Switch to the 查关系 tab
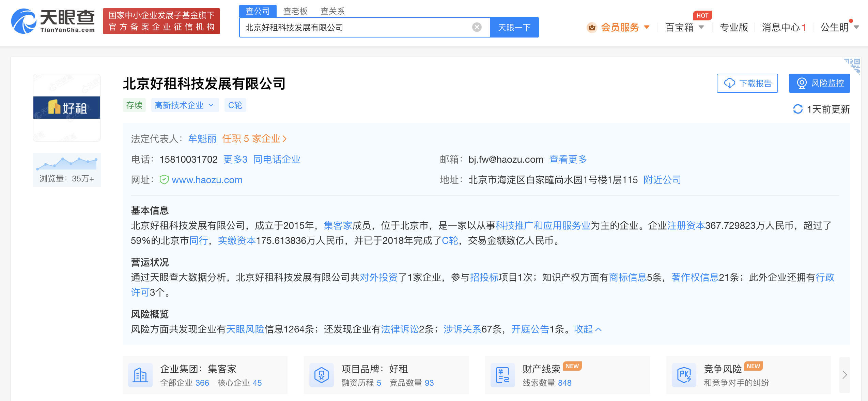The image size is (868, 401). click(x=332, y=11)
